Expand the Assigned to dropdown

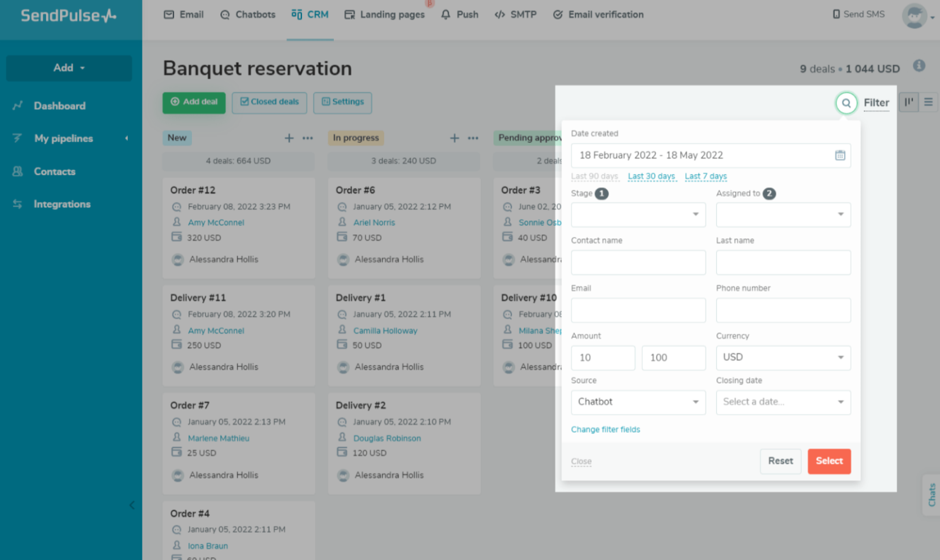coord(783,215)
